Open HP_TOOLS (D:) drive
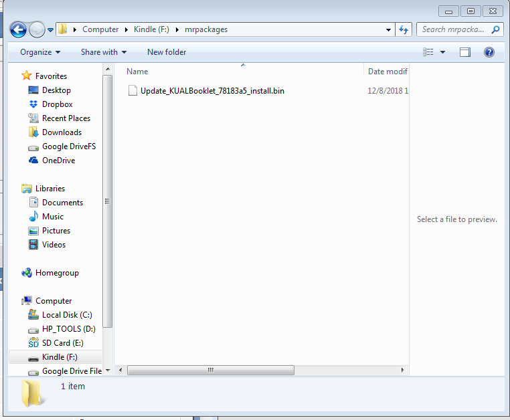The image size is (510, 420). 69,329
